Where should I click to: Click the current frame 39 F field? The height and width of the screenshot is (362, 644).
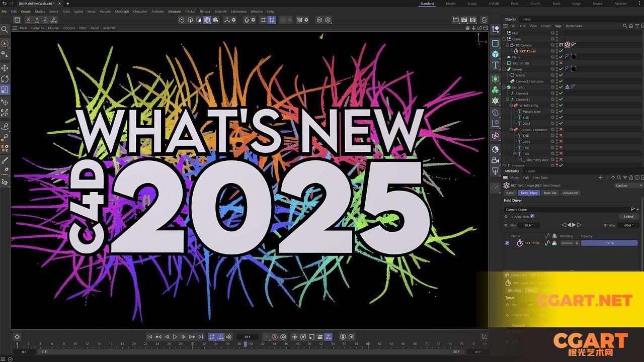tap(247, 337)
